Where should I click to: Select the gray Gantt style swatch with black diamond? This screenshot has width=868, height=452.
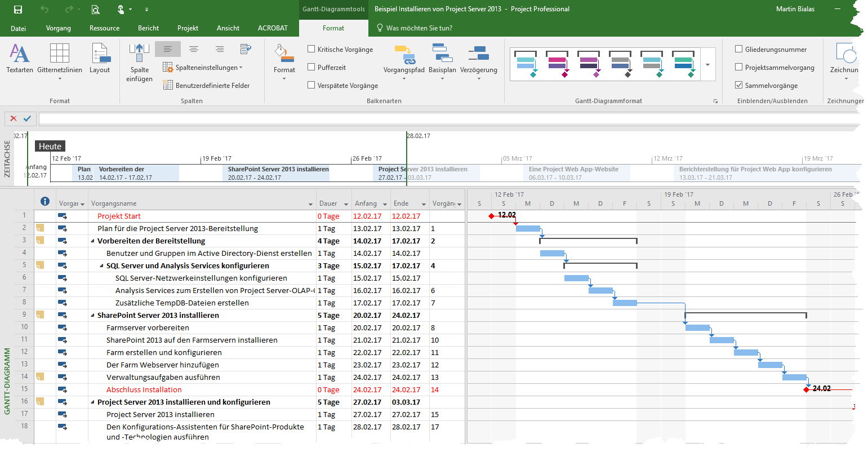tap(620, 65)
